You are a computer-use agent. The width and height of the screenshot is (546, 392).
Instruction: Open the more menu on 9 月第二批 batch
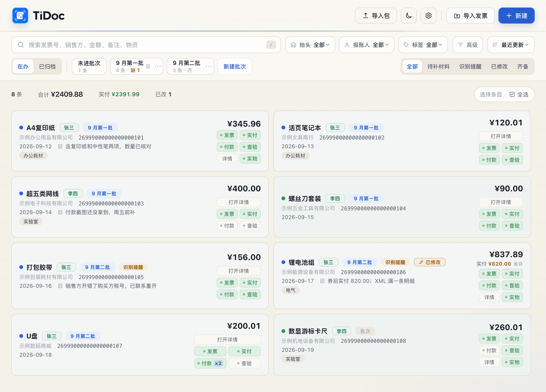pos(208,66)
